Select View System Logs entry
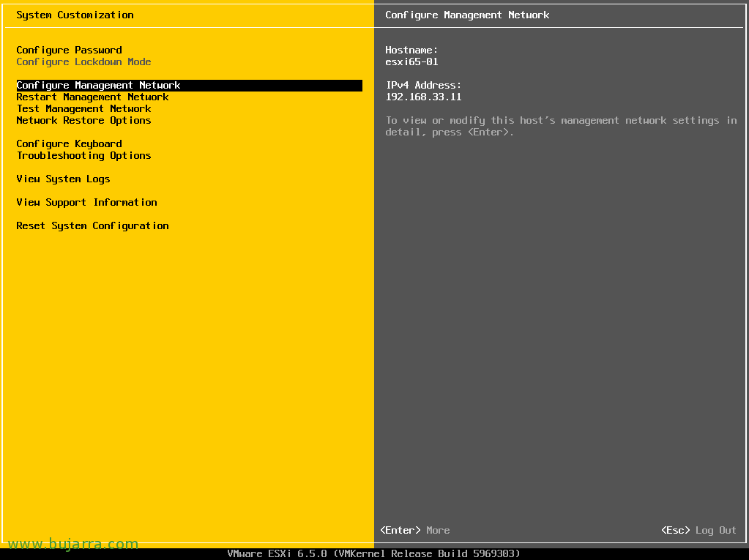Image resolution: width=749 pixels, height=560 pixels. (x=63, y=179)
